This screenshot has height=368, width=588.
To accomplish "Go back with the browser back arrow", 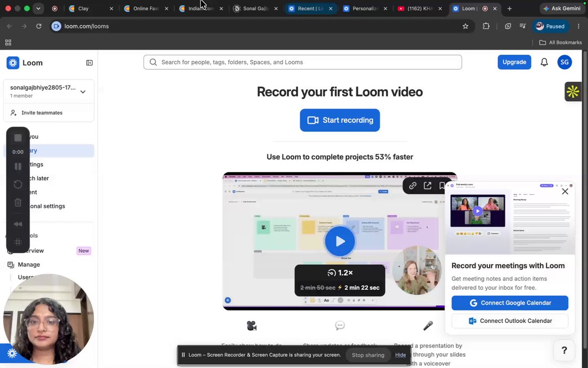I will (x=9, y=26).
